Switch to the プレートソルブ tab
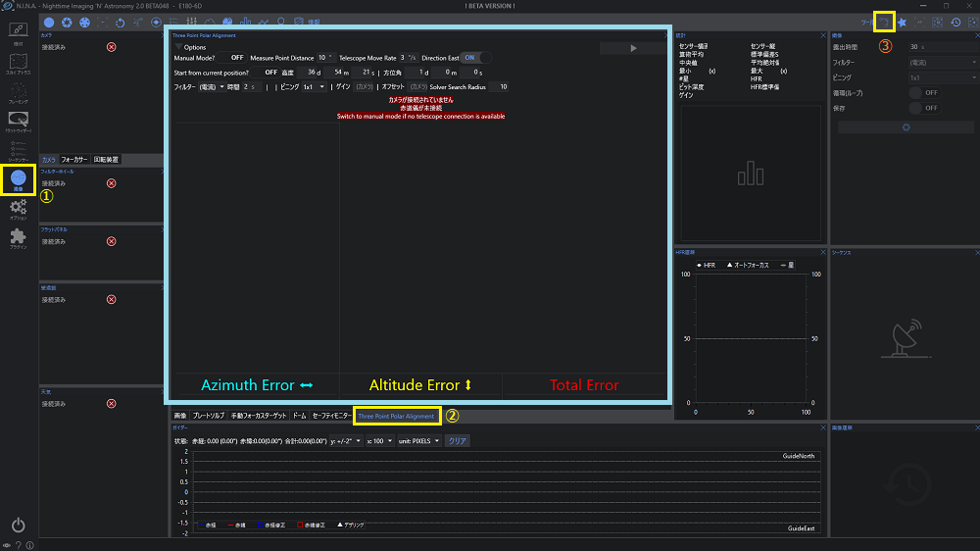 (208, 416)
